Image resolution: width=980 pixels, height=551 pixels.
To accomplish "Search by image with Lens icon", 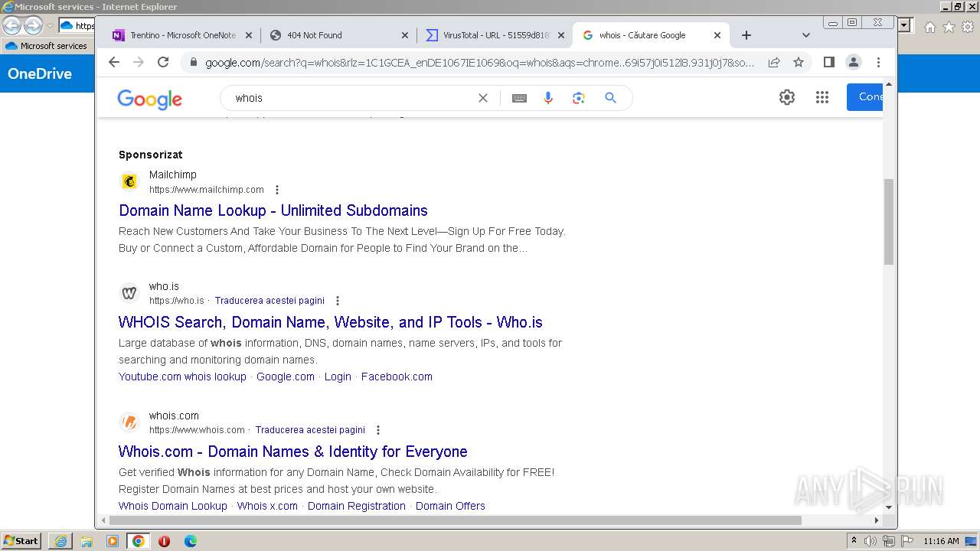I will click(579, 98).
